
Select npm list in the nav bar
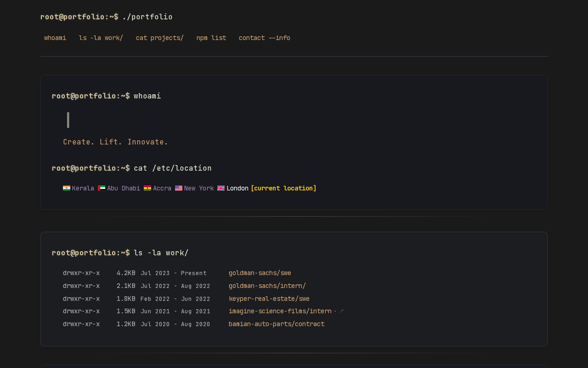click(211, 38)
